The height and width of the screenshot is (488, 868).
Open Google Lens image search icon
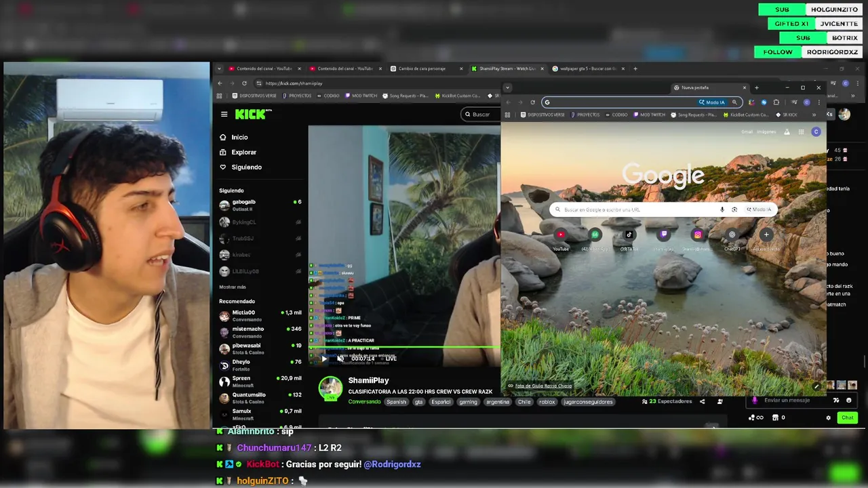734,209
